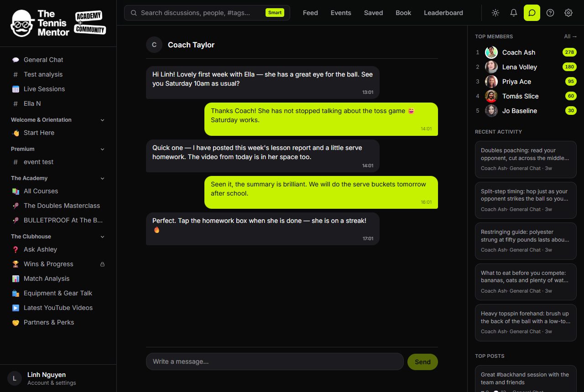Toggle the light/dark theme sun icon

(495, 13)
